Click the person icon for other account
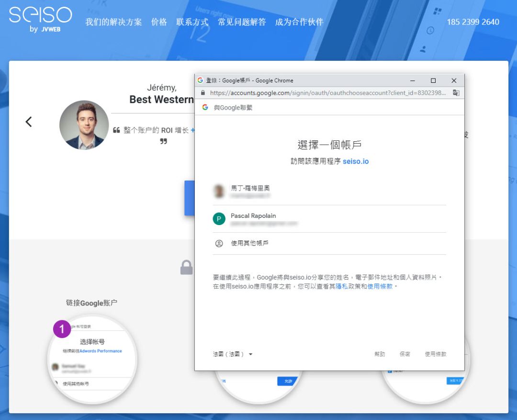 pos(219,243)
